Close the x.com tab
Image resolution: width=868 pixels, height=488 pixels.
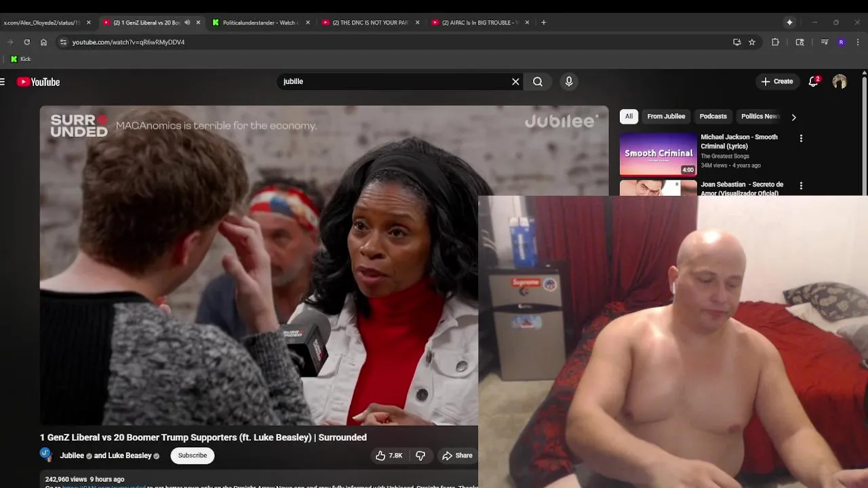click(88, 22)
